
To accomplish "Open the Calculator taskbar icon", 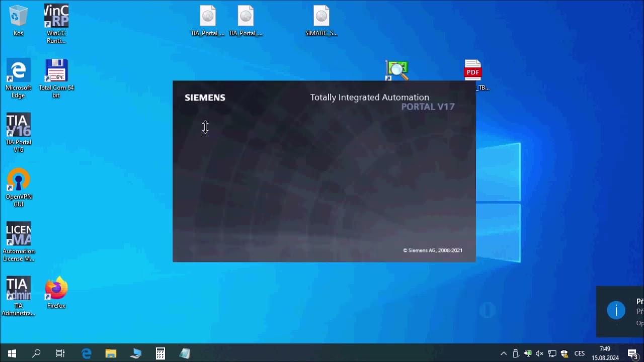I will coord(160,353).
